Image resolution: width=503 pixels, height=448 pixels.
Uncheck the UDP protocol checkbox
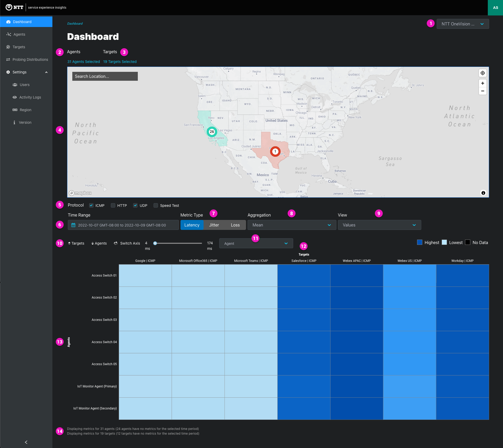click(135, 205)
